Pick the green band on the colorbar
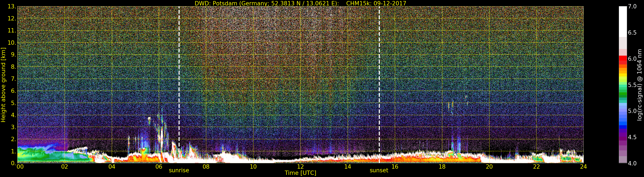Screen dimensions: 644x177 (x=623, y=95)
